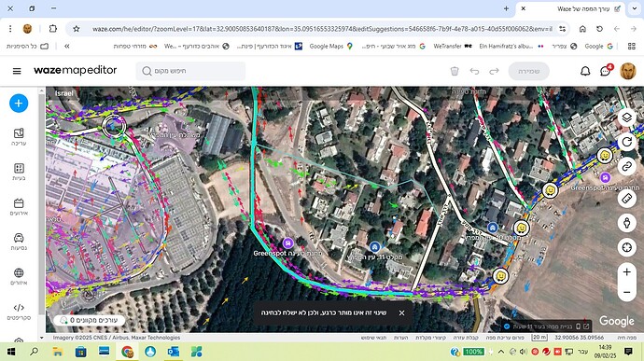This screenshot has height=361, width=644.
Task: Open the קבלת עזרה help link
Action: point(466,337)
